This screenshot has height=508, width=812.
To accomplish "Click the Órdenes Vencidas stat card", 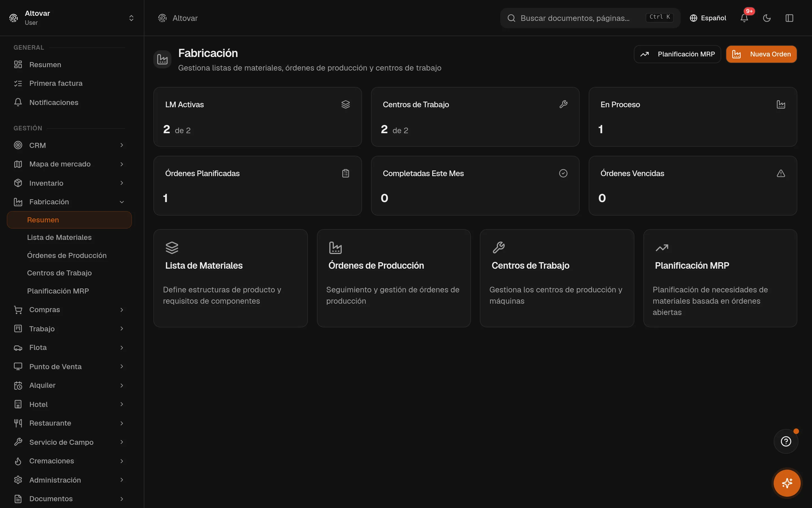I will (x=692, y=185).
